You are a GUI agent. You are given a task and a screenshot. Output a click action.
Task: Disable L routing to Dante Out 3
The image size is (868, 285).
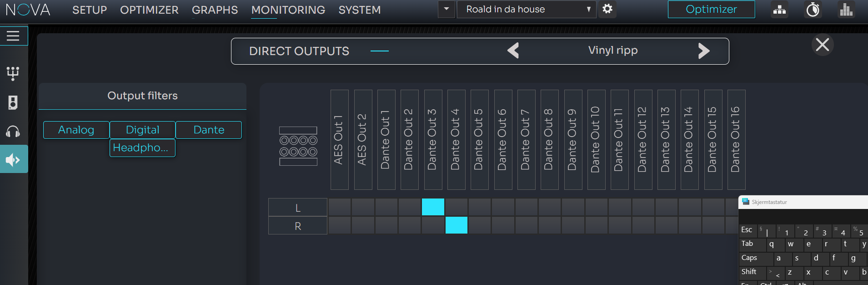pos(432,207)
